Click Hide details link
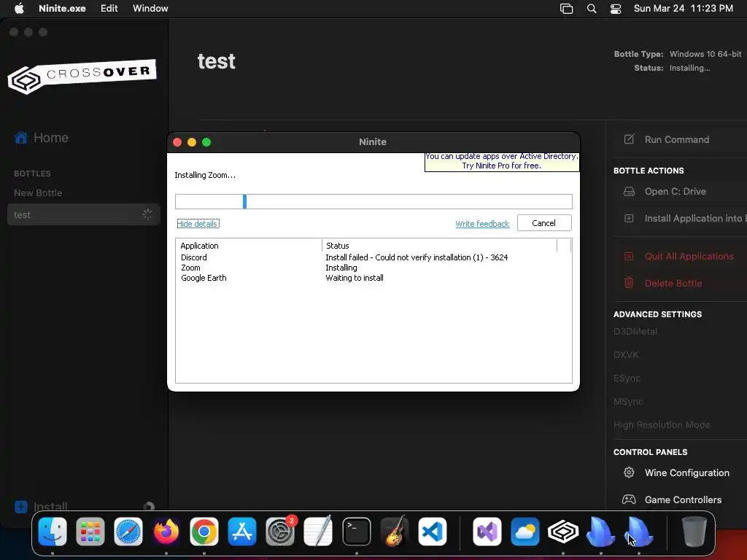 click(198, 223)
